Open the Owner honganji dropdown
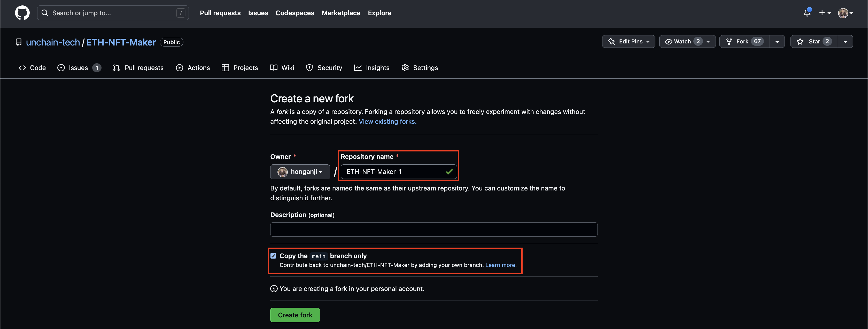Screen dimensions: 868x329 point(300,172)
